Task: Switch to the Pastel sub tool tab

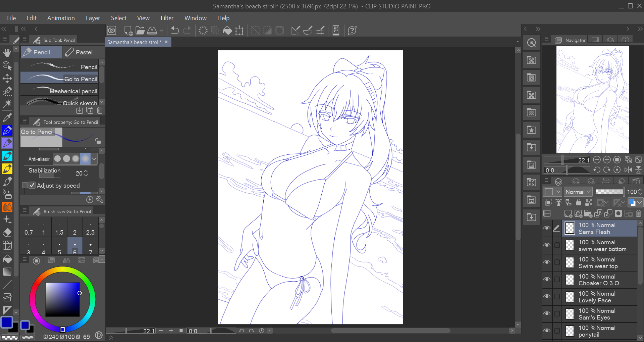Action: coord(84,52)
